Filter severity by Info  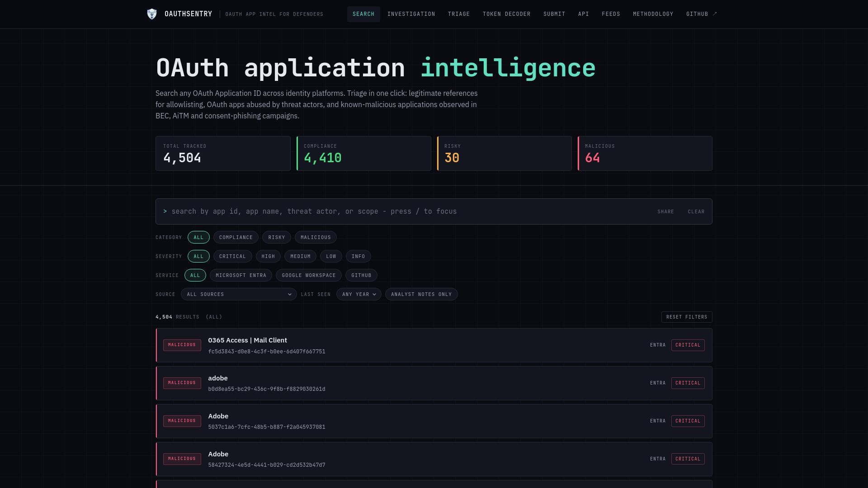point(358,256)
